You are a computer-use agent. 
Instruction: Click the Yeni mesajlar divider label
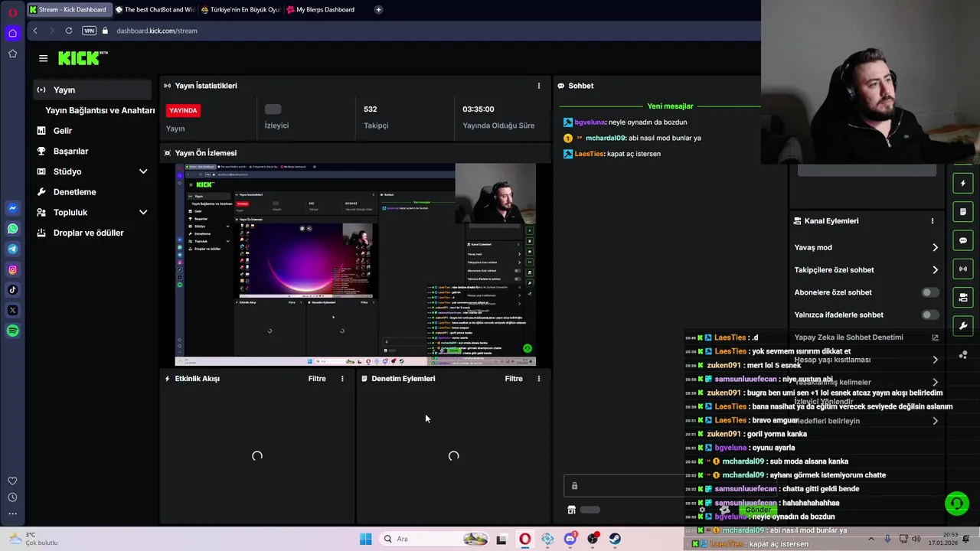(x=670, y=106)
